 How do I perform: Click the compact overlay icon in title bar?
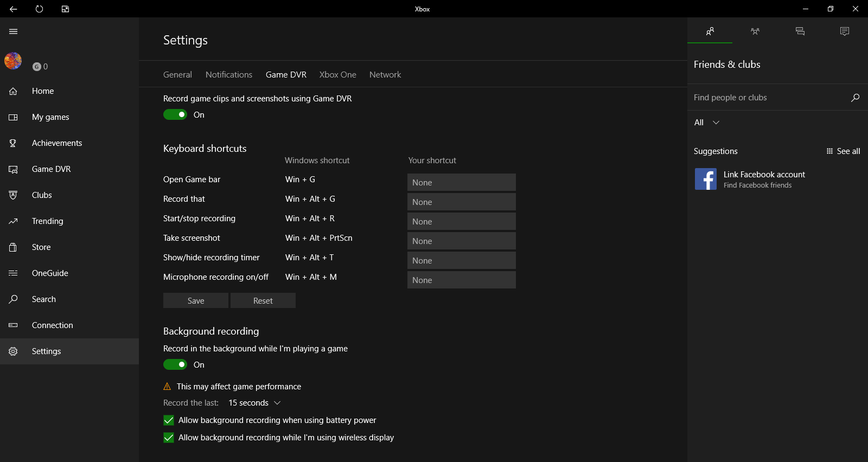coord(65,9)
